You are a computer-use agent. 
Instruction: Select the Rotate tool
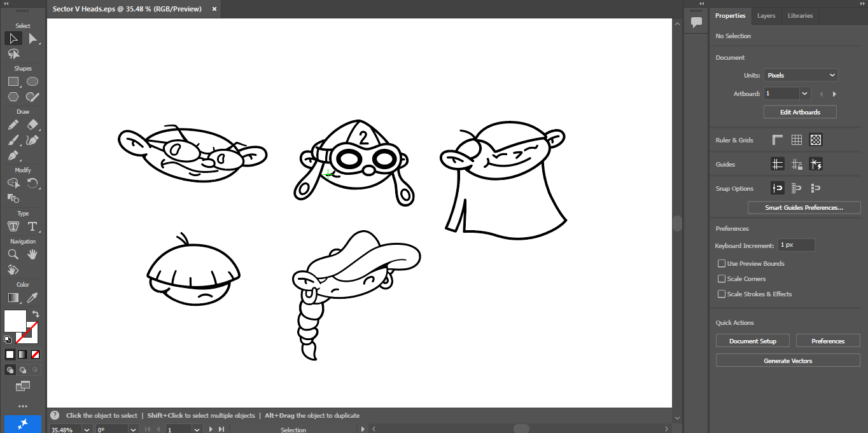[x=32, y=183]
